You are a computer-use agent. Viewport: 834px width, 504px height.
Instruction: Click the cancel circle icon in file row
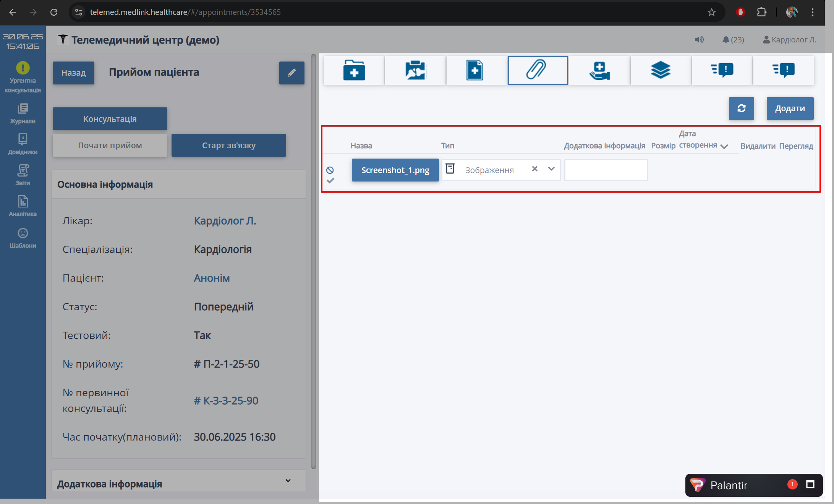coord(330,170)
